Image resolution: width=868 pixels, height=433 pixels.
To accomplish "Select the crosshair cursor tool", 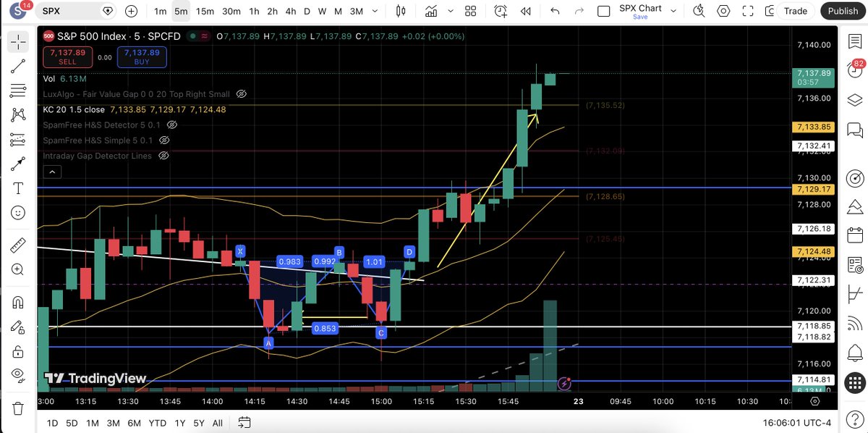I will click(18, 41).
